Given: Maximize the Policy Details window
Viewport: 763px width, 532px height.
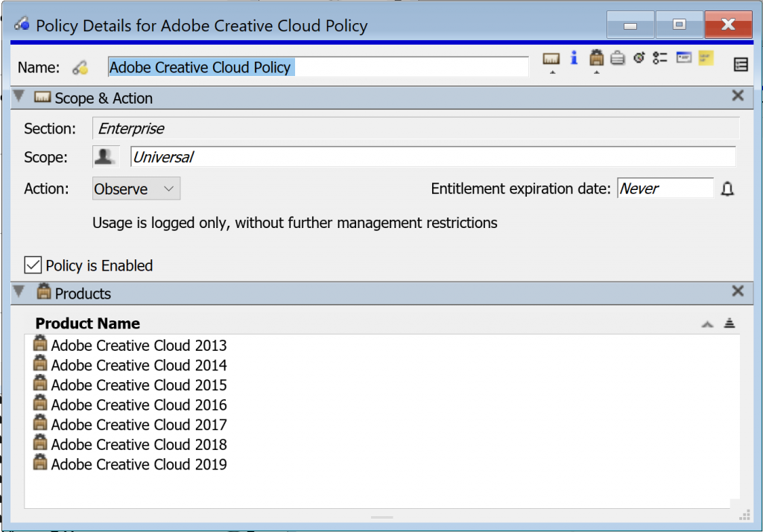Looking at the screenshot, I should point(680,25).
